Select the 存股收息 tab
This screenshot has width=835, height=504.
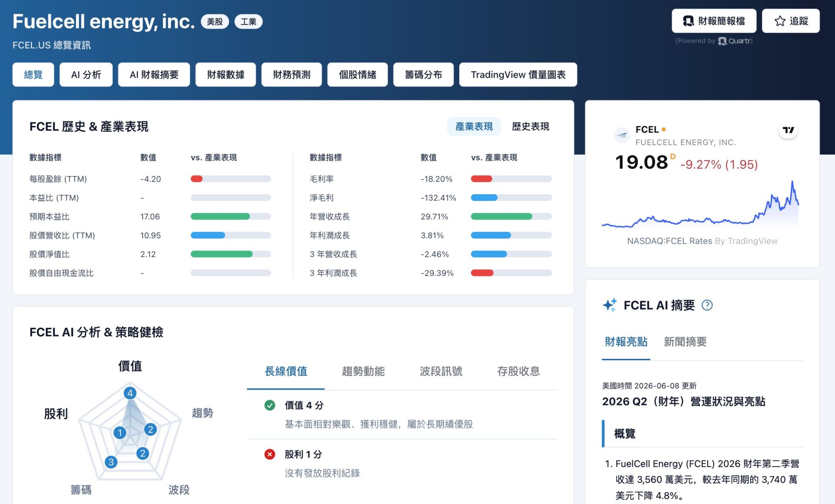[518, 371]
